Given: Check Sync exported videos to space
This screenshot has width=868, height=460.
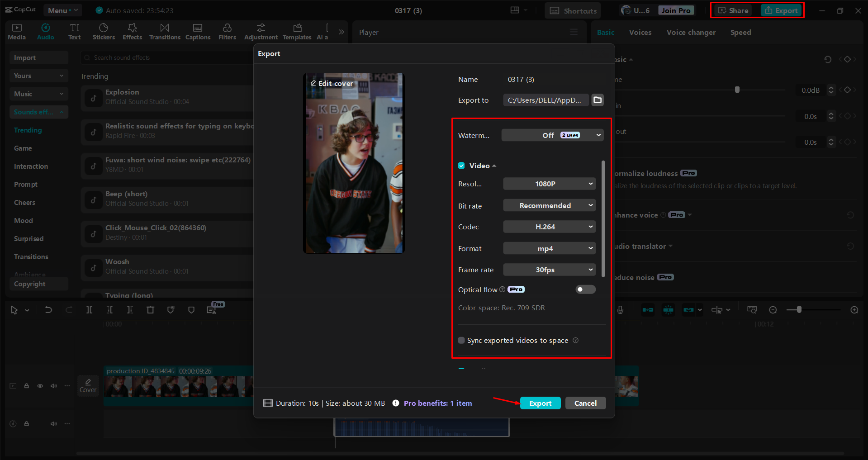Looking at the screenshot, I should click(x=461, y=340).
